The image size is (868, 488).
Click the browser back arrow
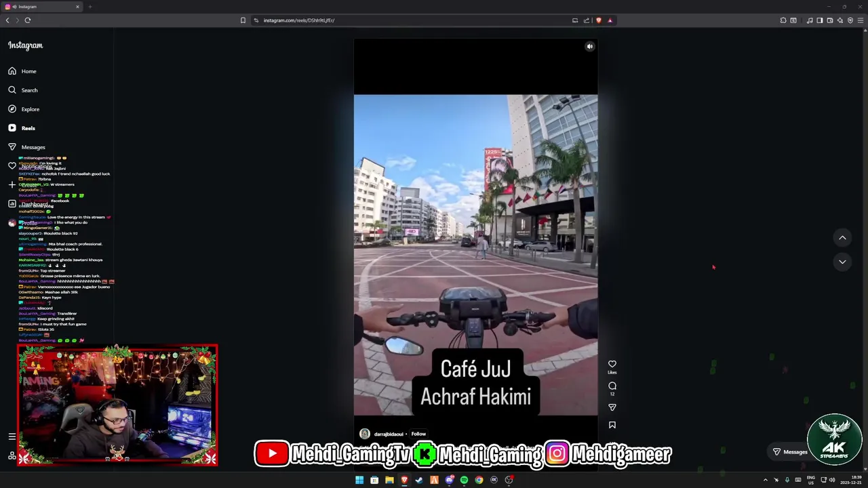tap(7, 20)
